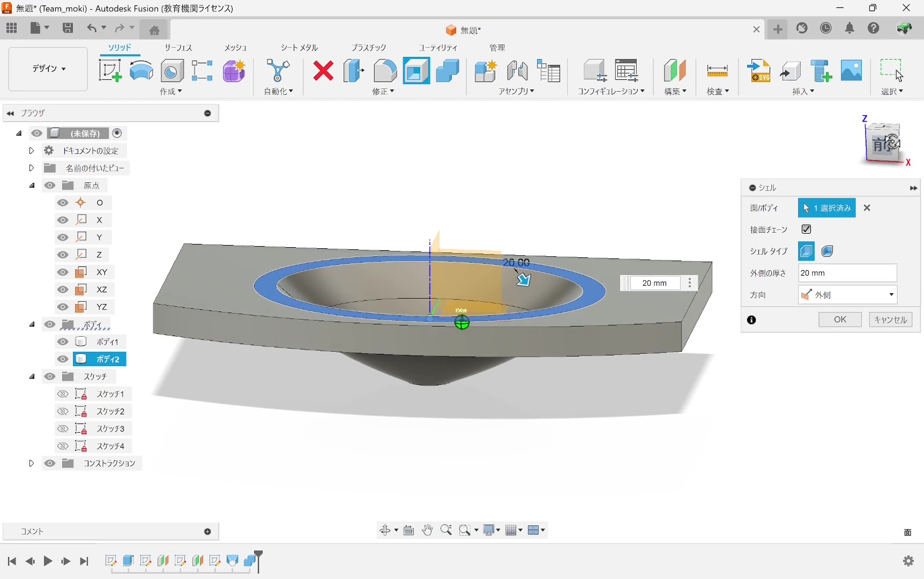Select the Insert SVG icon

point(759,71)
